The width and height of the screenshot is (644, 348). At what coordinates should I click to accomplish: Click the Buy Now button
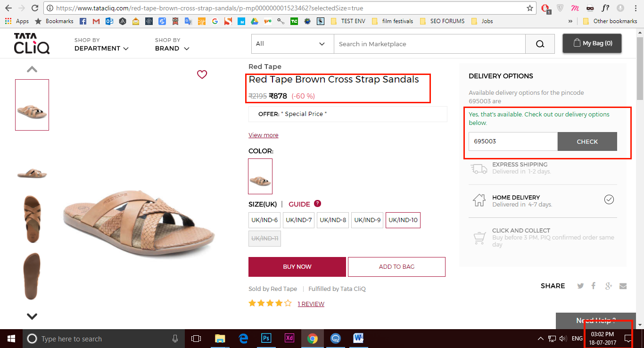click(x=297, y=267)
